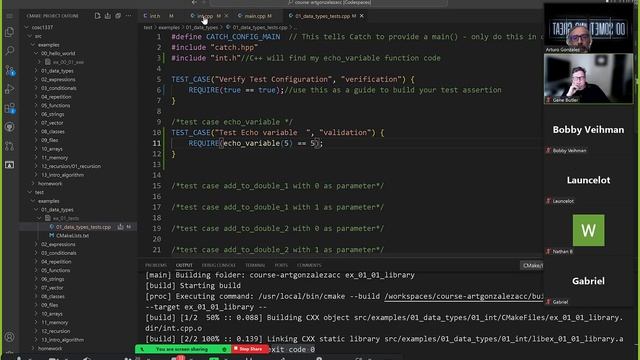
Task: Click the command center search box
Action: click(x=329, y=2)
